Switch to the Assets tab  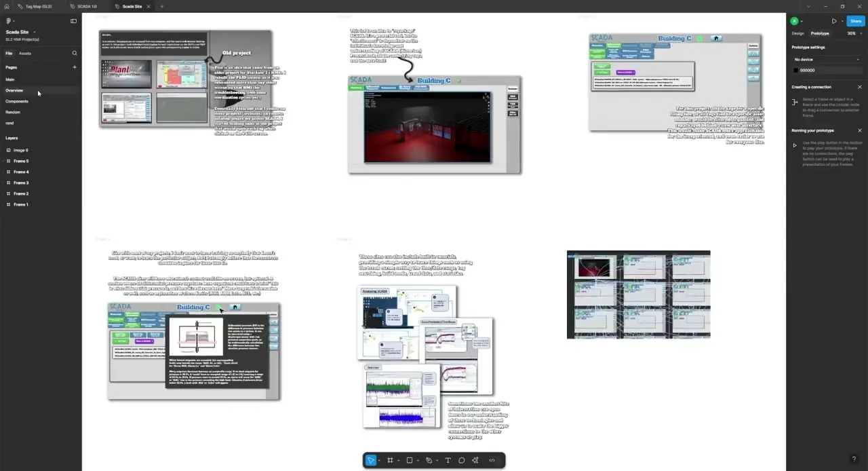(x=25, y=53)
